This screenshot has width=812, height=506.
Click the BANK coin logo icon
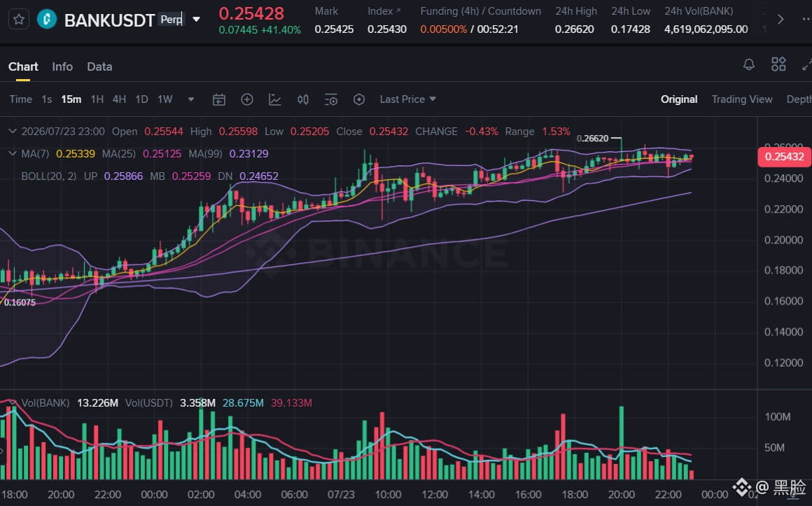(x=47, y=20)
